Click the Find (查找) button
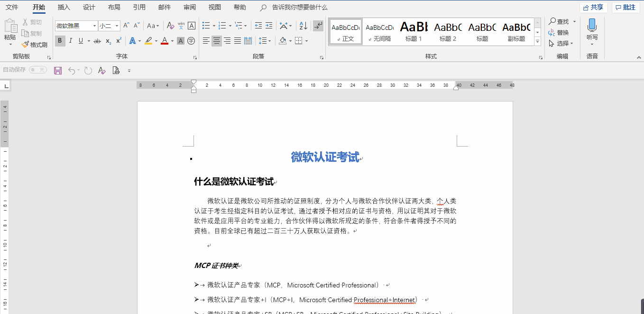The height and width of the screenshot is (314, 644). point(558,22)
